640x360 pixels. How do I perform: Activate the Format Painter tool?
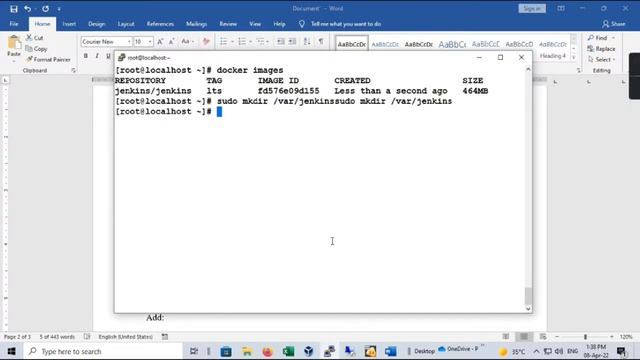[48, 60]
